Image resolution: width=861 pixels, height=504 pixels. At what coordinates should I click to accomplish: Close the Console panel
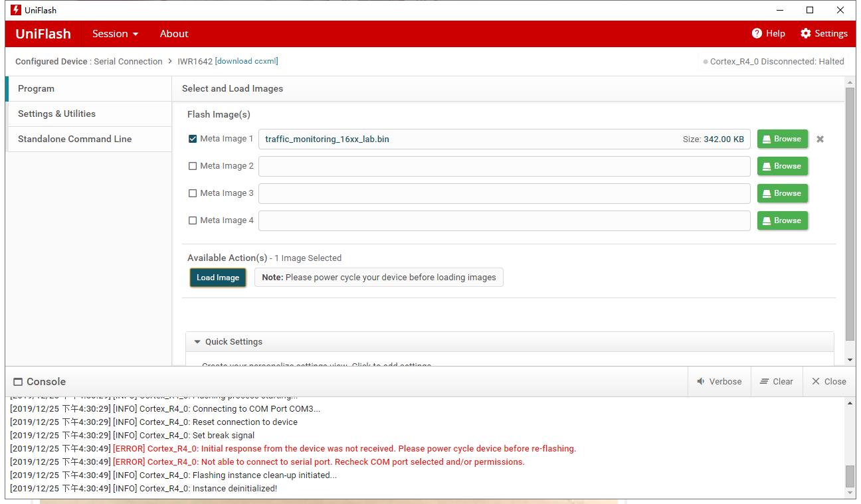click(x=829, y=382)
